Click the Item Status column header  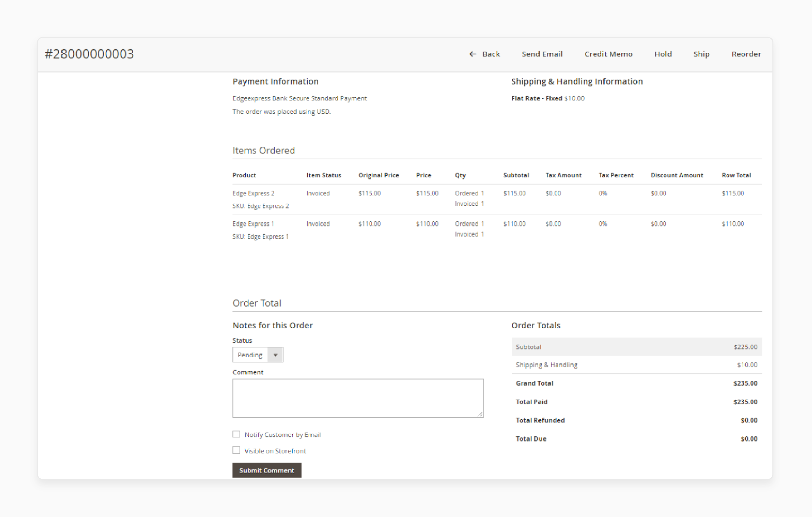[323, 175]
